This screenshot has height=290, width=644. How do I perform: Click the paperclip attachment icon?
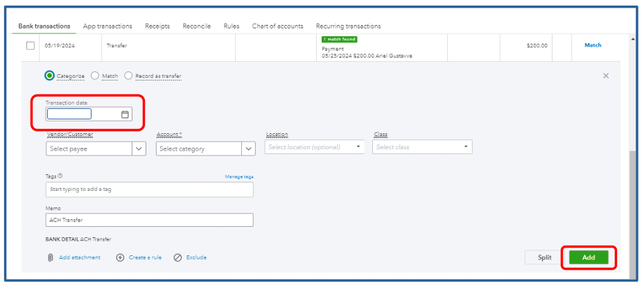pyautogui.click(x=51, y=257)
